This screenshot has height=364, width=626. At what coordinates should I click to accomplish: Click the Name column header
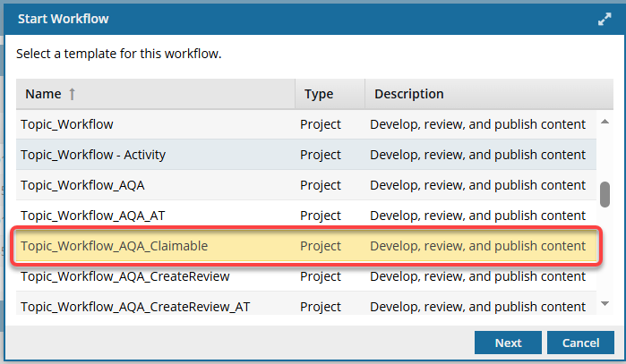pyautogui.click(x=43, y=94)
